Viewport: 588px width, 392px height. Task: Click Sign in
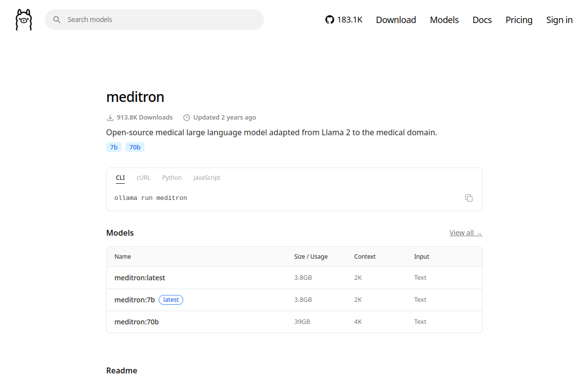click(x=560, y=20)
